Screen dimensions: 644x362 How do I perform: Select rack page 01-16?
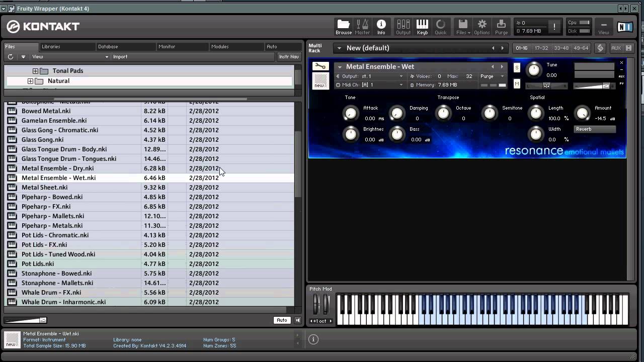[x=522, y=48]
